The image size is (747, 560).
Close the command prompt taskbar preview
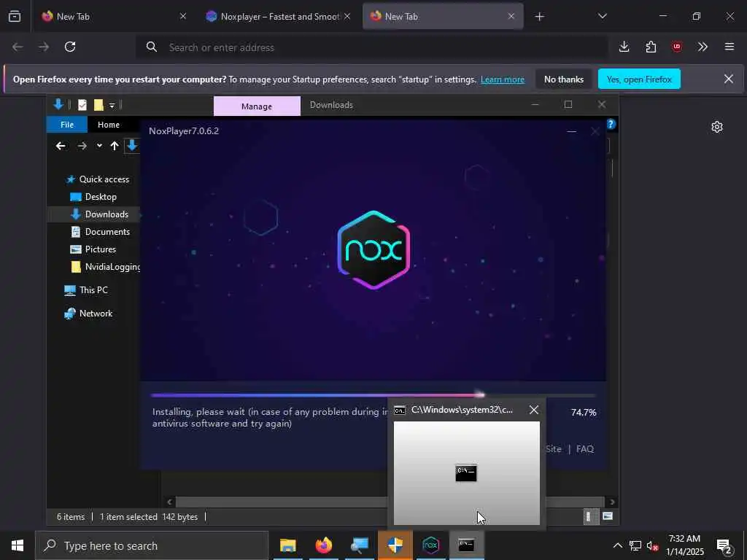[534, 410]
